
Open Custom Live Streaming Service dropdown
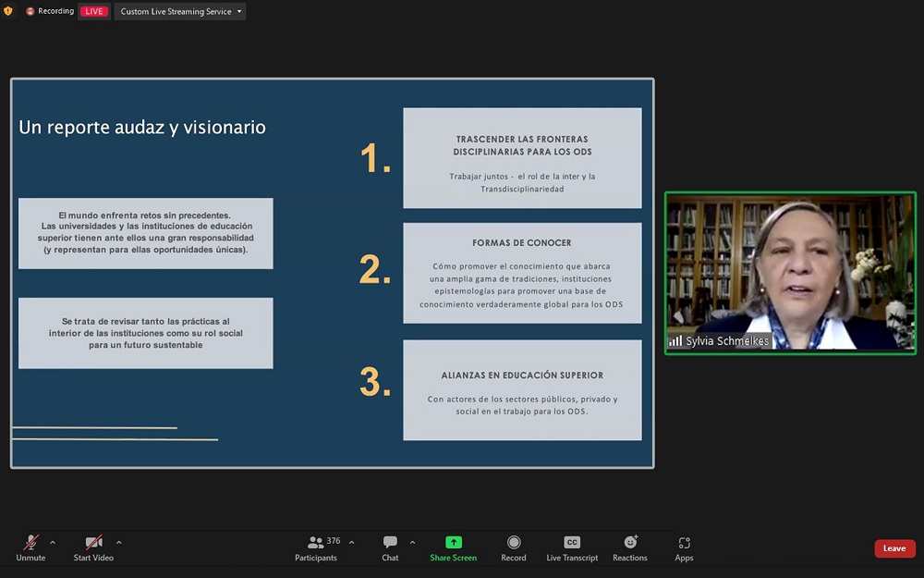180,12
